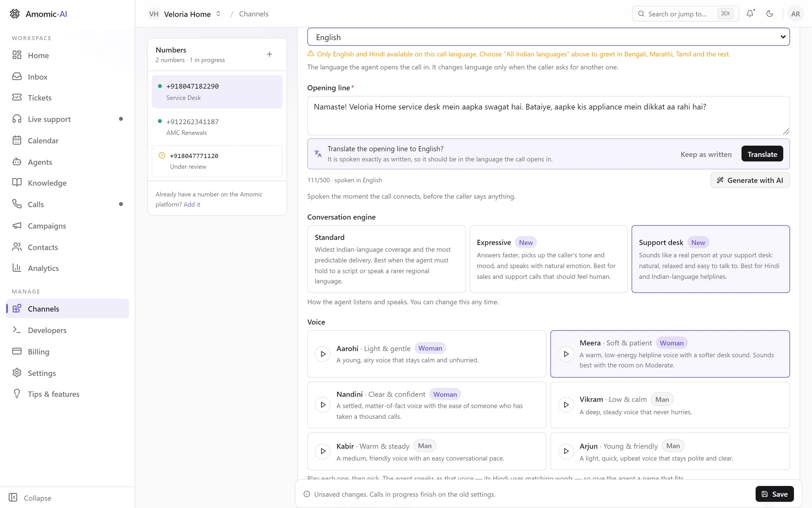Open the Knowledge section
Screen dimensions: 812x508
pos(68,183)
